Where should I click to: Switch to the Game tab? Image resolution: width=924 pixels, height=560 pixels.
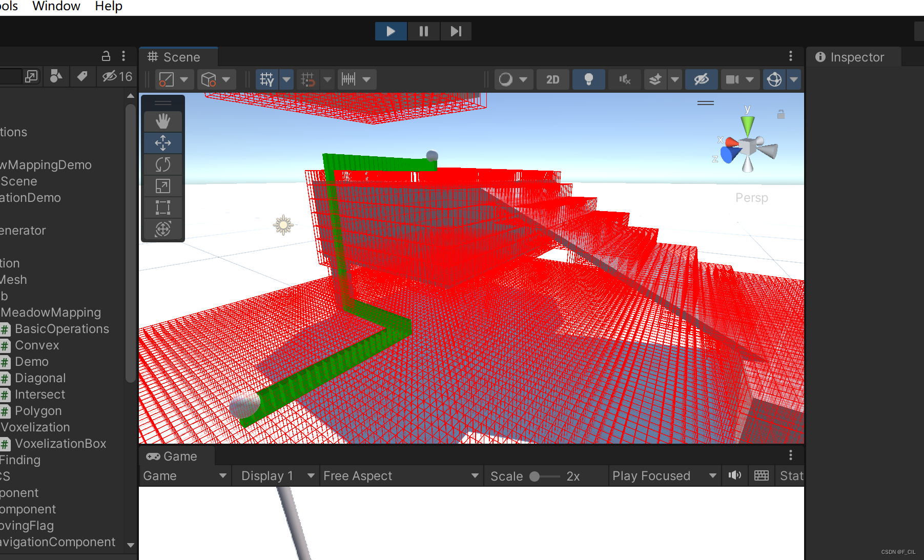click(176, 456)
